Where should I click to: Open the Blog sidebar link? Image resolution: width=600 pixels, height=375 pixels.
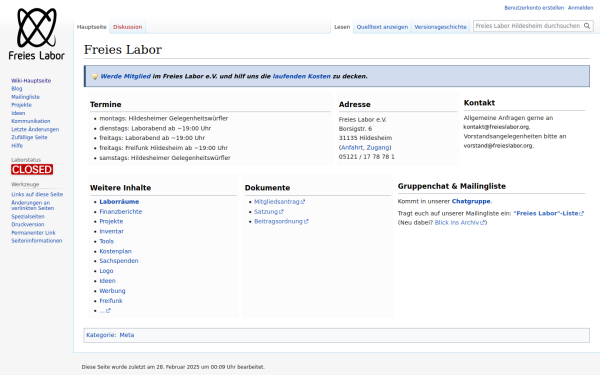tap(17, 89)
